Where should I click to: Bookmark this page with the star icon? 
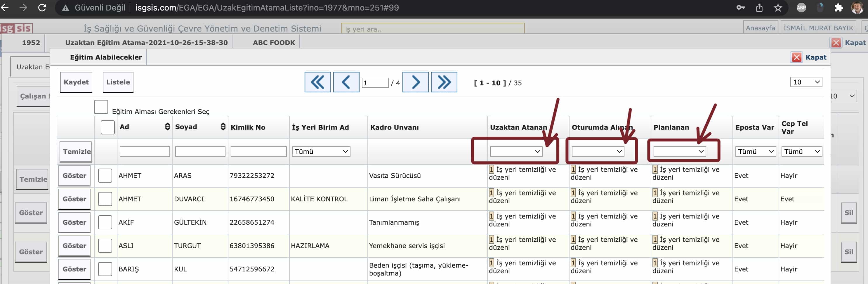(778, 7)
